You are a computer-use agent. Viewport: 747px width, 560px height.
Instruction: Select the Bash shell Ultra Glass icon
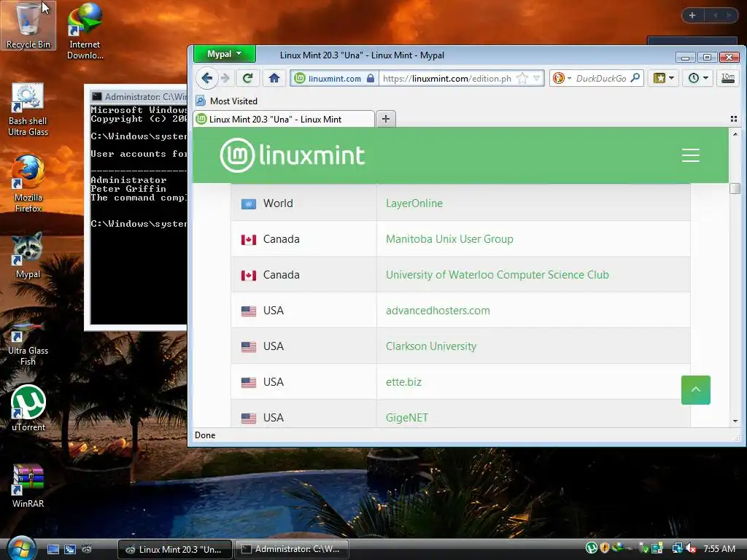click(28, 109)
